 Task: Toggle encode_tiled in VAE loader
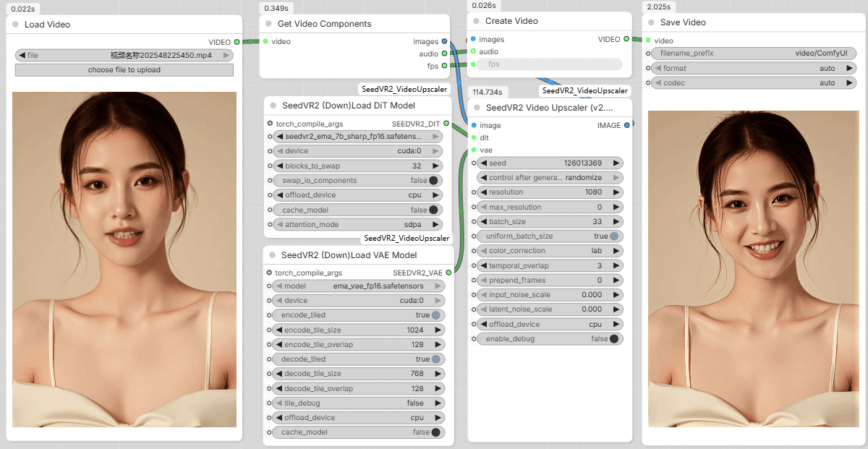point(436,315)
